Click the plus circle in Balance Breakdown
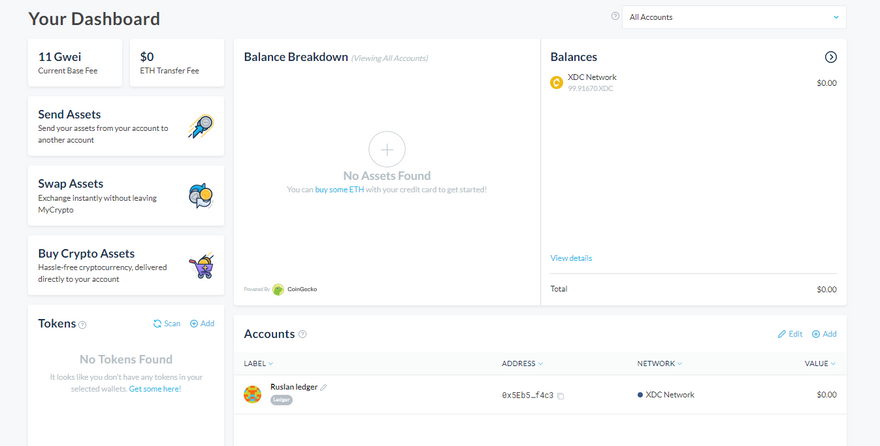The image size is (880, 446). coord(387,149)
